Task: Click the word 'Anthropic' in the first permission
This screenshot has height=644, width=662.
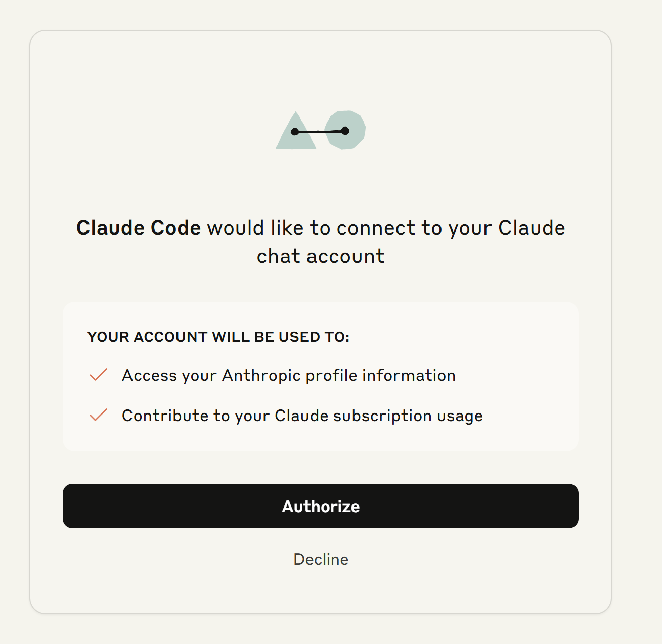Action: 261,376
